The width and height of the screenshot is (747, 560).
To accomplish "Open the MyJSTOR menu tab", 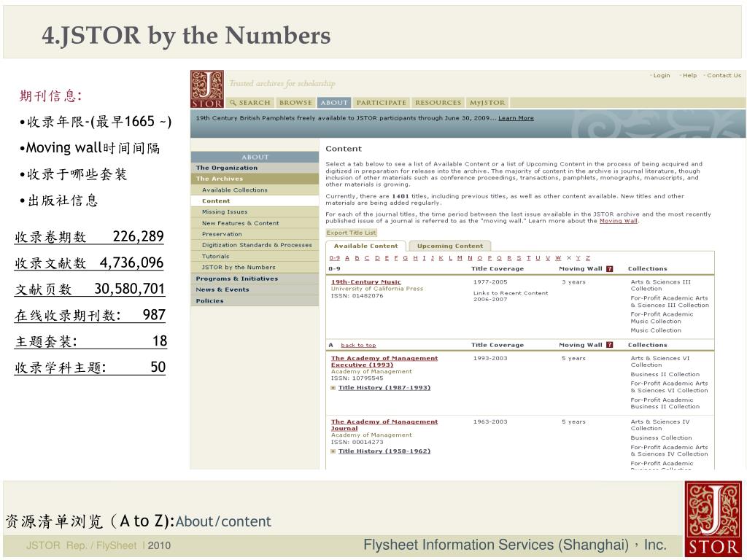I will (x=487, y=102).
